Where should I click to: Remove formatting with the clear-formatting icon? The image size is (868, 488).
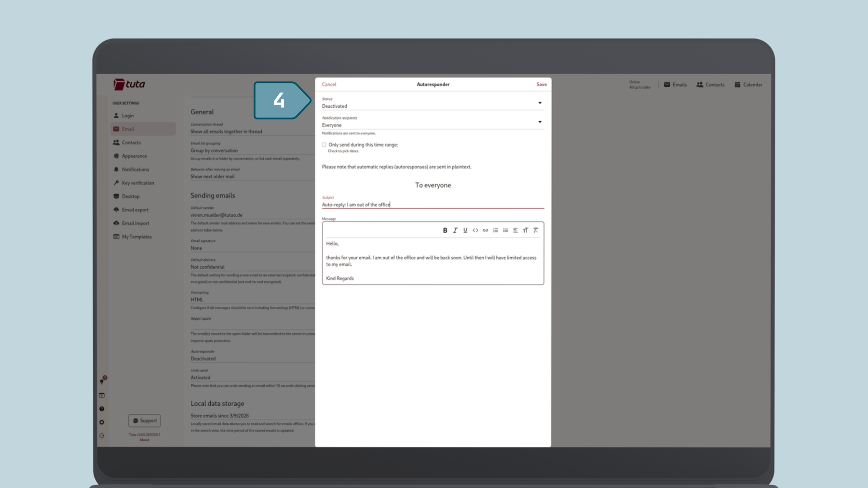tap(536, 230)
